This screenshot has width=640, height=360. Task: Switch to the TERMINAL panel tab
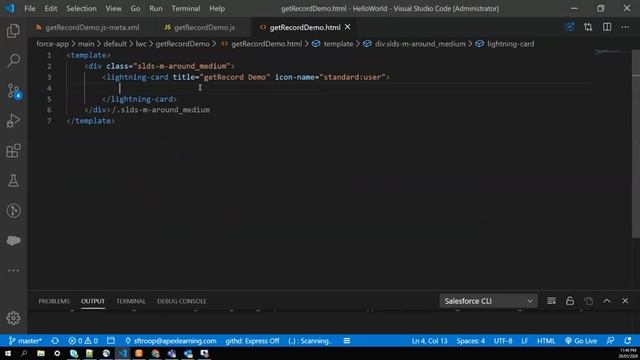pyautogui.click(x=131, y=301)
